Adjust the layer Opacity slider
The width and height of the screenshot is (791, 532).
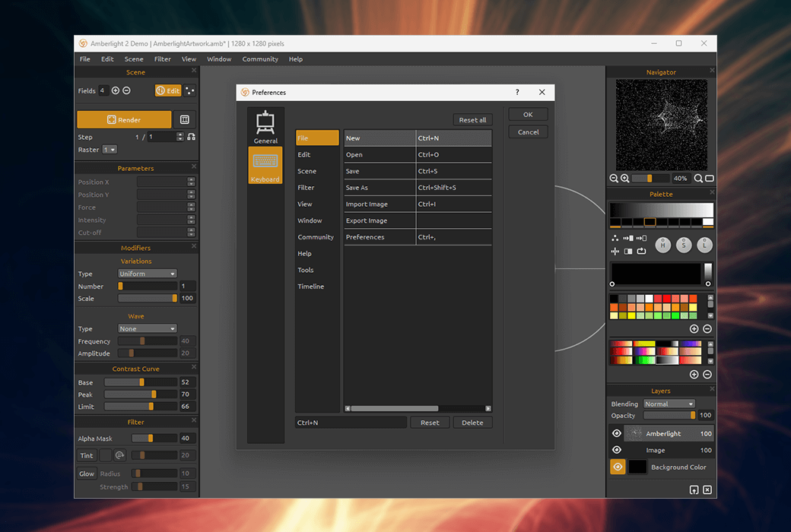point(670,416)
